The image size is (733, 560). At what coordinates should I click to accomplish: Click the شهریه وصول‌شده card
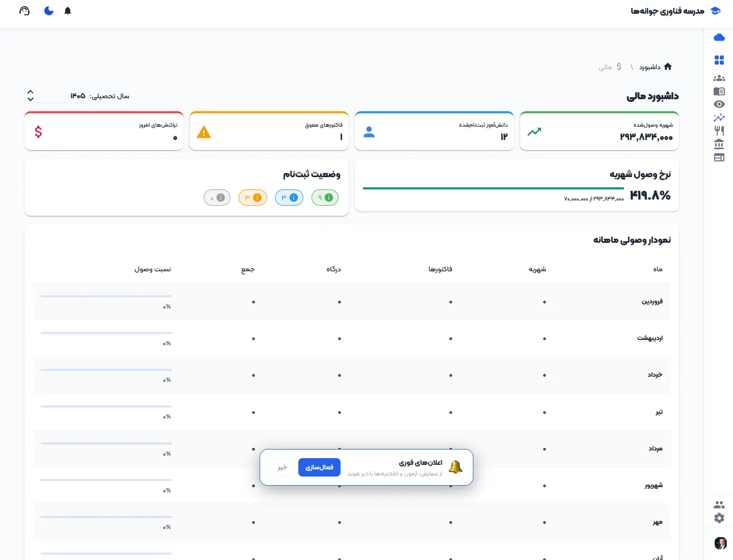pyautogui.click(x=599, y=131)
